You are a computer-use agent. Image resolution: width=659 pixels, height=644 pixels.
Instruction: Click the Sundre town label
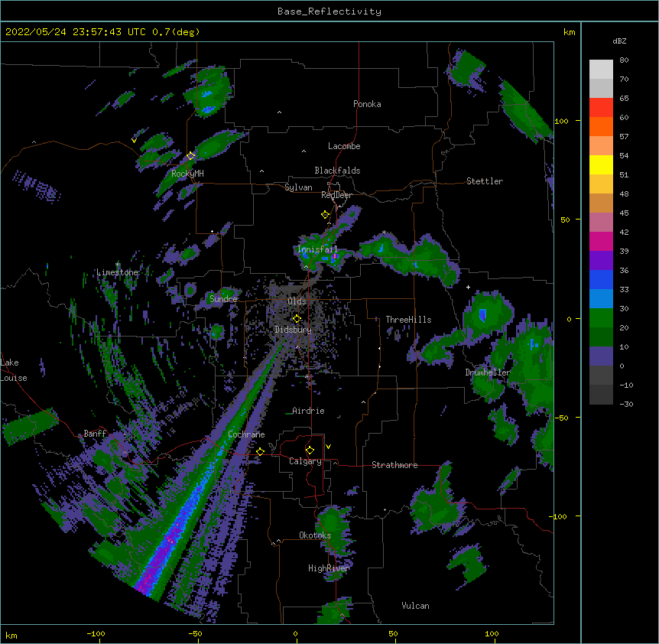223,299
